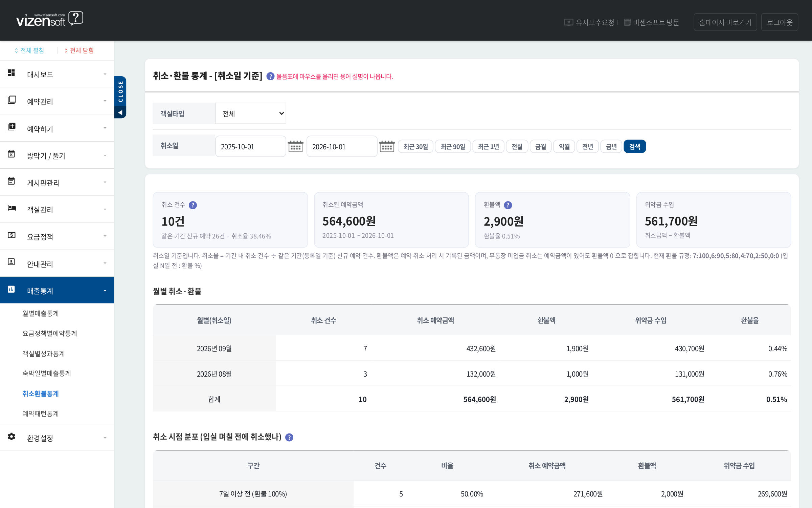Open 예약패턴통계 submenu item

click(x=41, y=414)
